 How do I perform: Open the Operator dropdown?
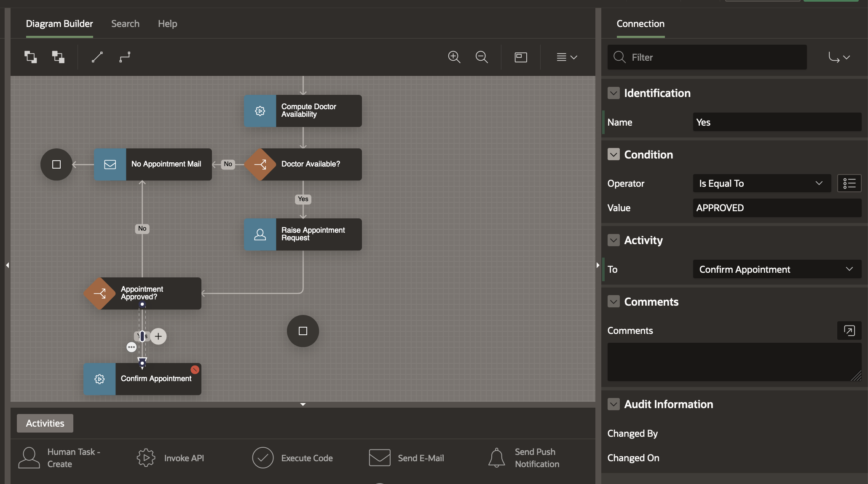click(x=761, y=183)
